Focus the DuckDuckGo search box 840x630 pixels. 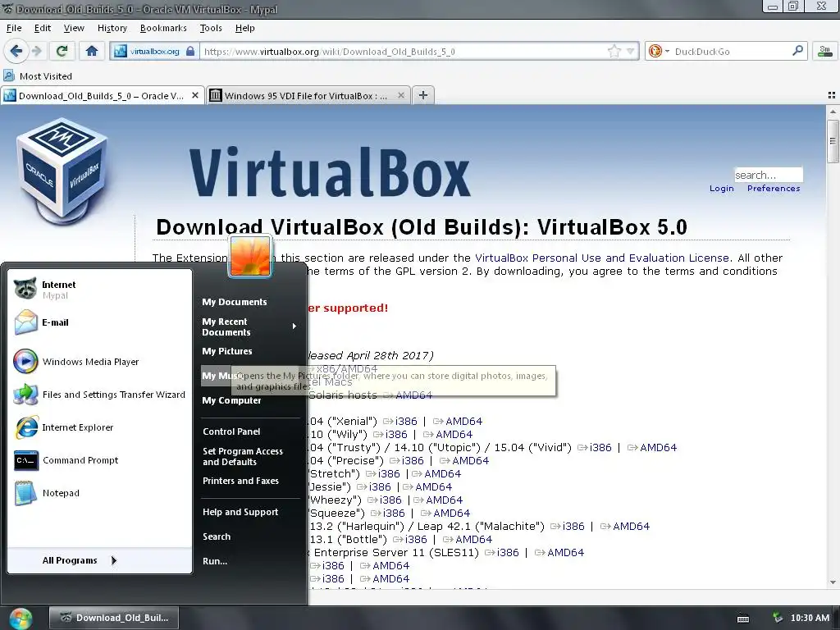tap(730, 52)
